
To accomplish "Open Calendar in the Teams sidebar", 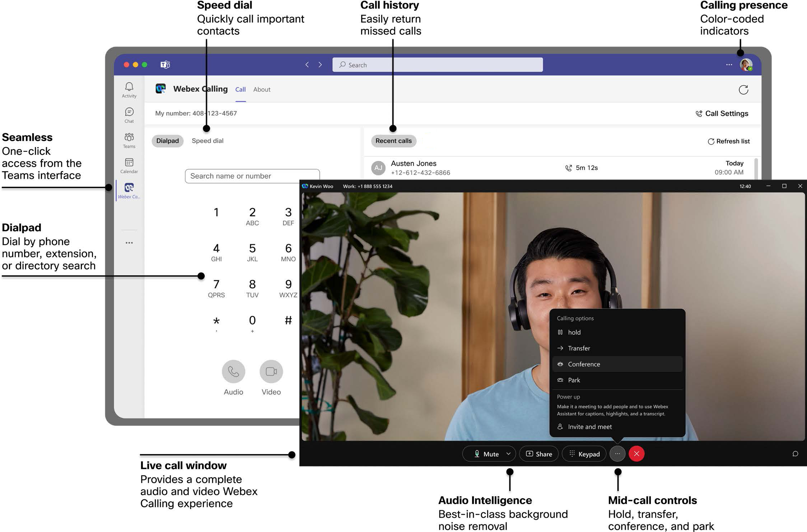I will coord(129,166).
